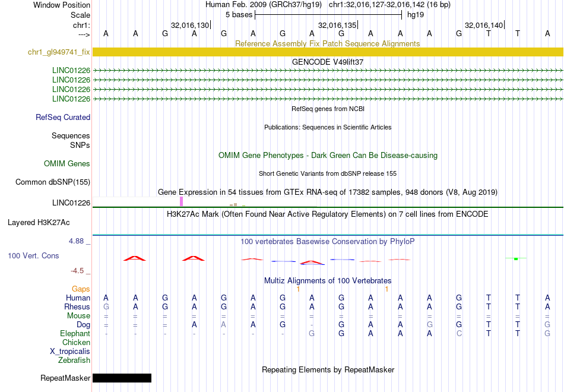Select the X_tropicalis species label
Viewport: 564px width, 392px height.
click(x=70, y=352)
